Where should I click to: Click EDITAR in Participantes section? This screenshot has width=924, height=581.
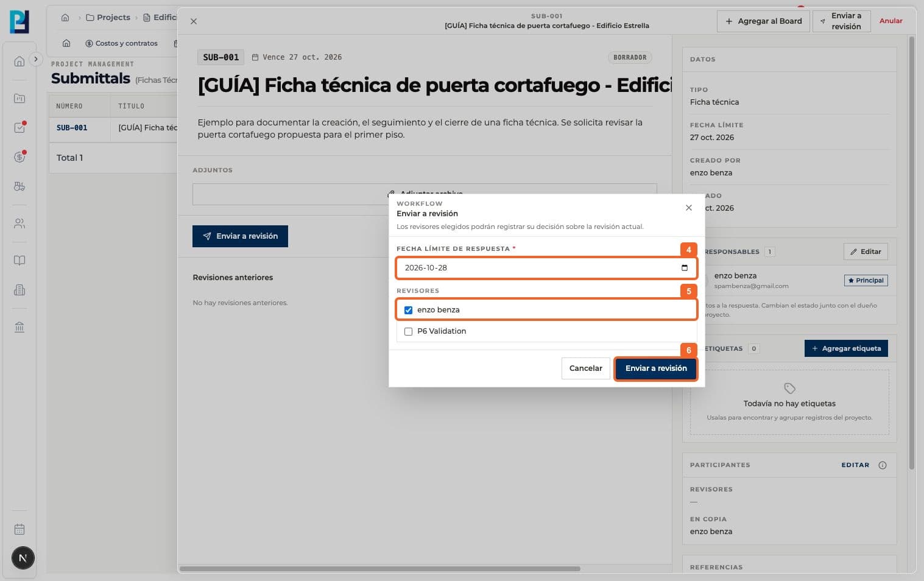pos(855,465)
